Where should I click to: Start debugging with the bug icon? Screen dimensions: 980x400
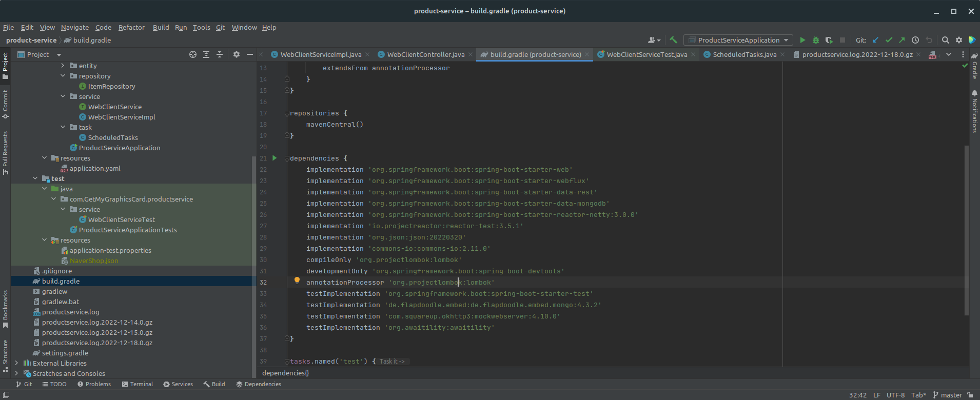815,40
